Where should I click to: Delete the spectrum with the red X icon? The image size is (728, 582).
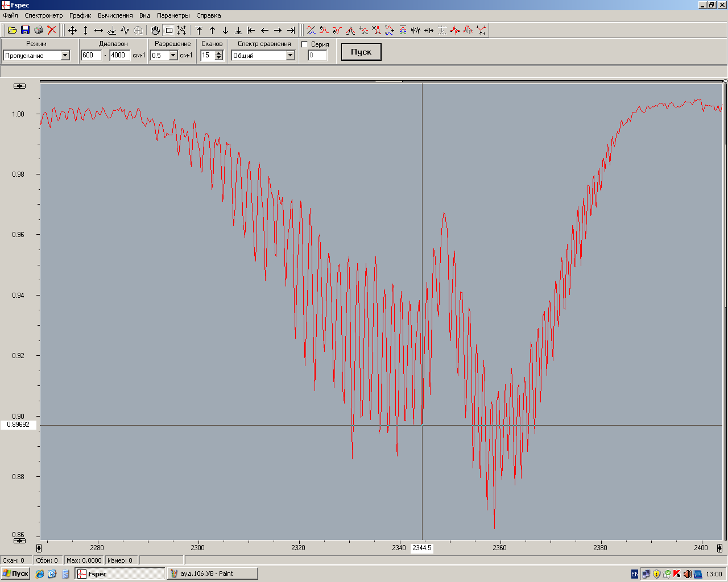[52, 30]
